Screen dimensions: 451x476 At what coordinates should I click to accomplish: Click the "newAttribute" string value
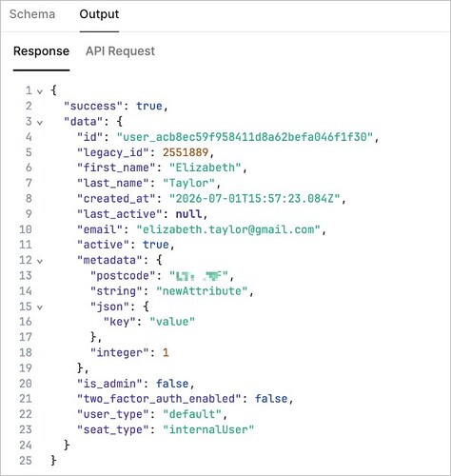point(202,291)
